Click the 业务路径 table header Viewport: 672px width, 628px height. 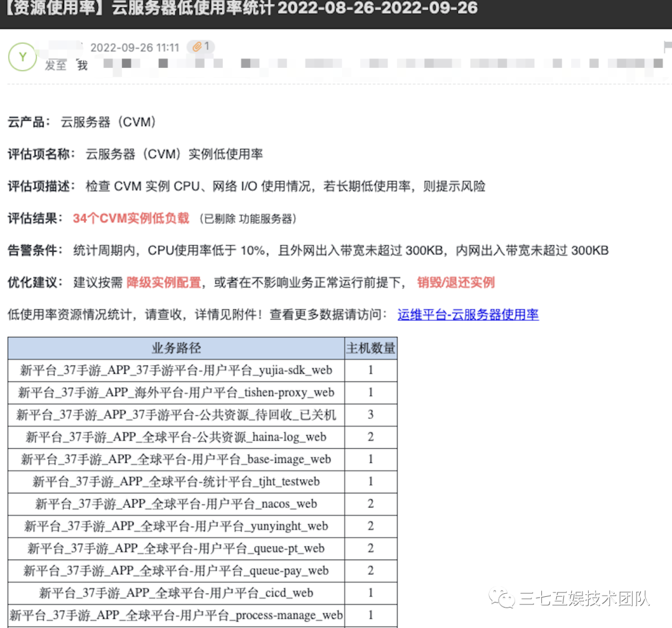[x=176, y=348]
